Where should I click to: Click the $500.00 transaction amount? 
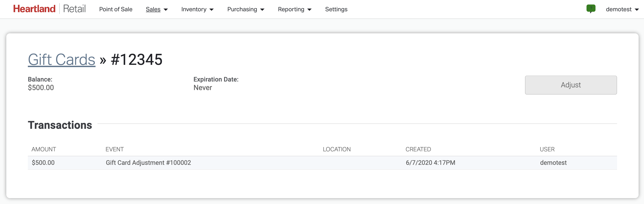[43, 163]
